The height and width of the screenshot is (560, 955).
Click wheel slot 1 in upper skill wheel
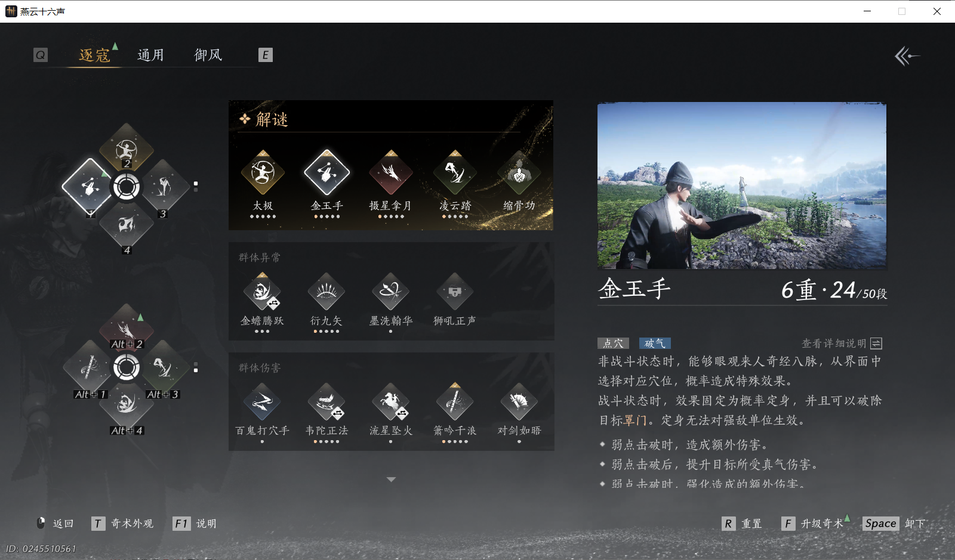(90, 187)
